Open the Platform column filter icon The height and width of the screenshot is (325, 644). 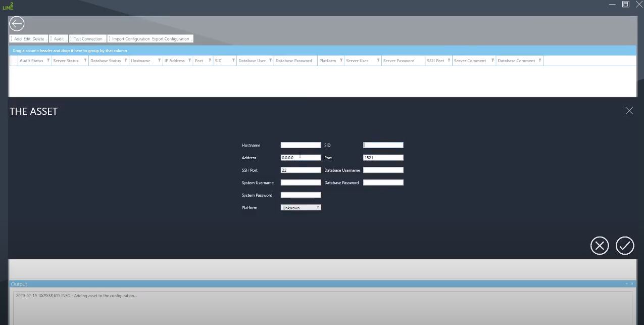click(x=341, y=61)
